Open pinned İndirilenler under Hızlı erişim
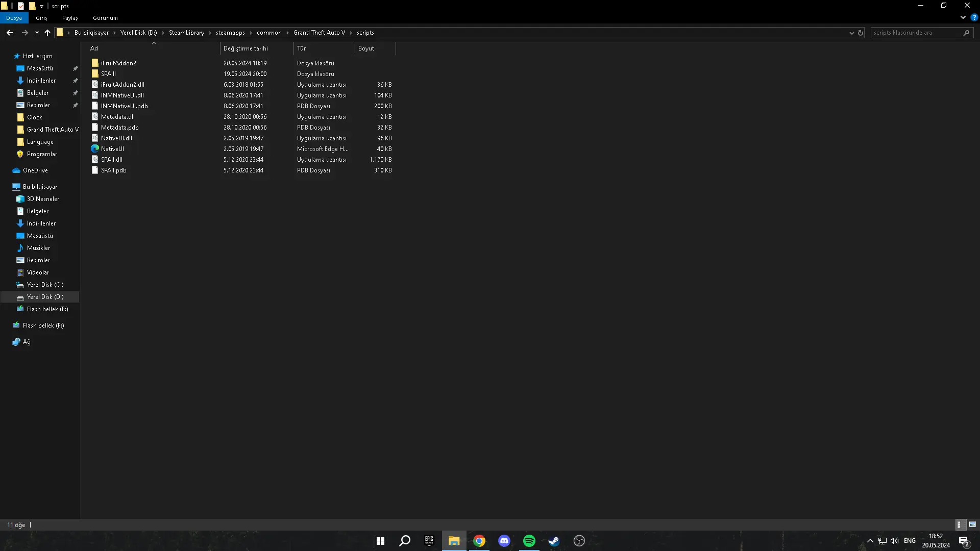980x551 pixels. pyautogui.click(x=41, y=81)
